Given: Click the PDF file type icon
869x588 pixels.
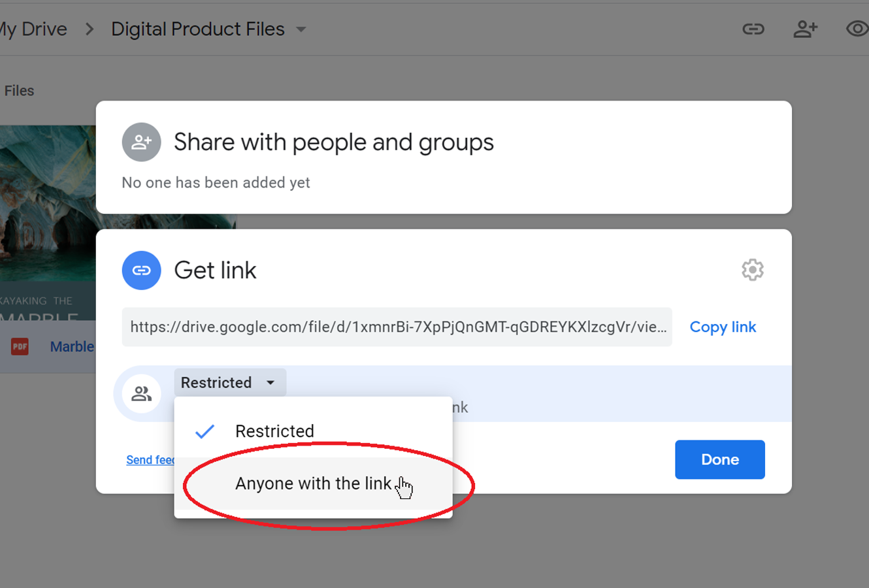Looking at the screenshot, I should pyautogui.click(x=20, y=346).
